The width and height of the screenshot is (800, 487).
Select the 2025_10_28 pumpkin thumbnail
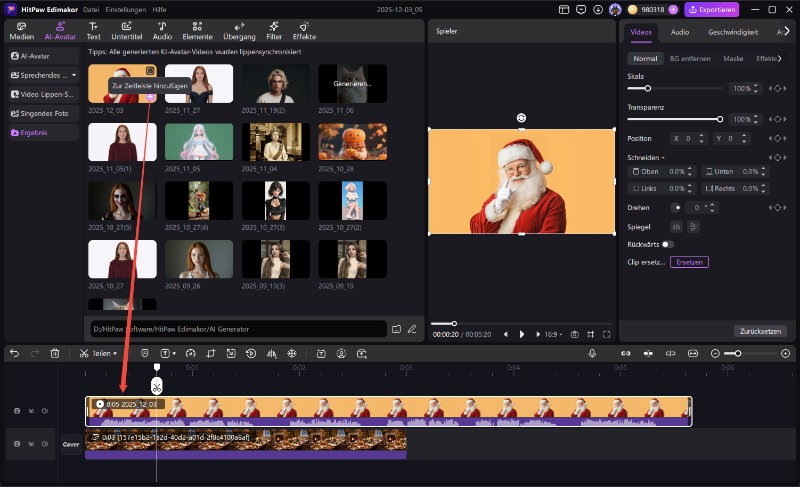pos(352,142)
